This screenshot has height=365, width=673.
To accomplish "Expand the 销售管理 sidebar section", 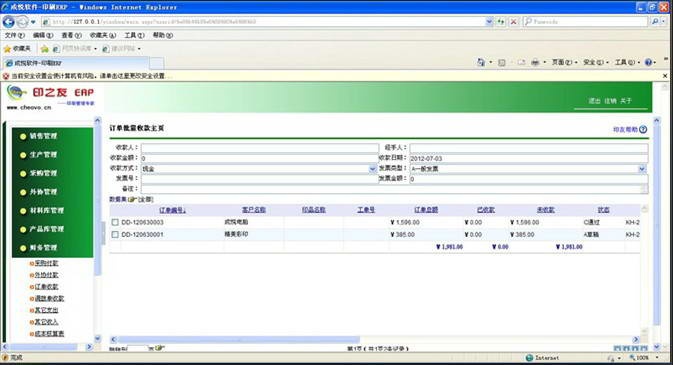I will (43, 136).
